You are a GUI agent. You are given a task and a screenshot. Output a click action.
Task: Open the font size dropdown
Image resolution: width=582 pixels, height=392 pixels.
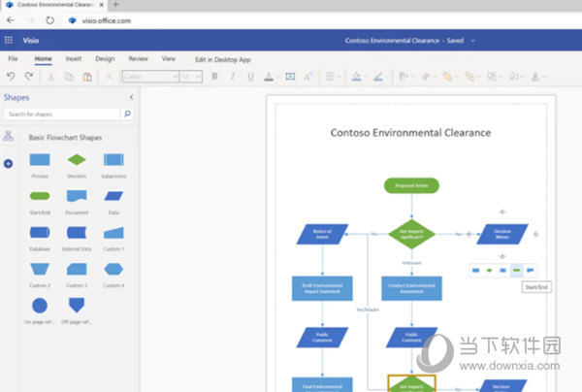click(x=190, y=77)
